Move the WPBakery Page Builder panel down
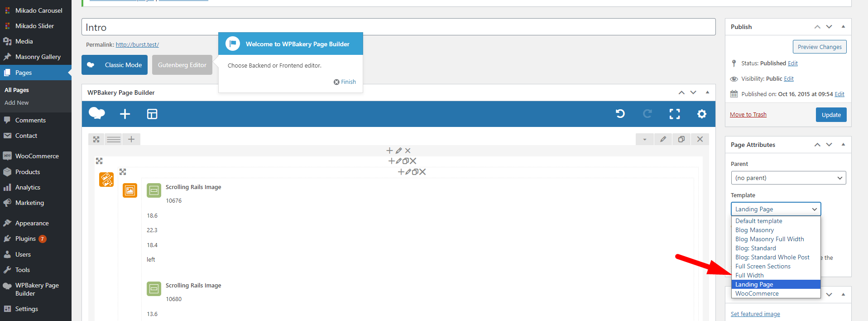 693,92
